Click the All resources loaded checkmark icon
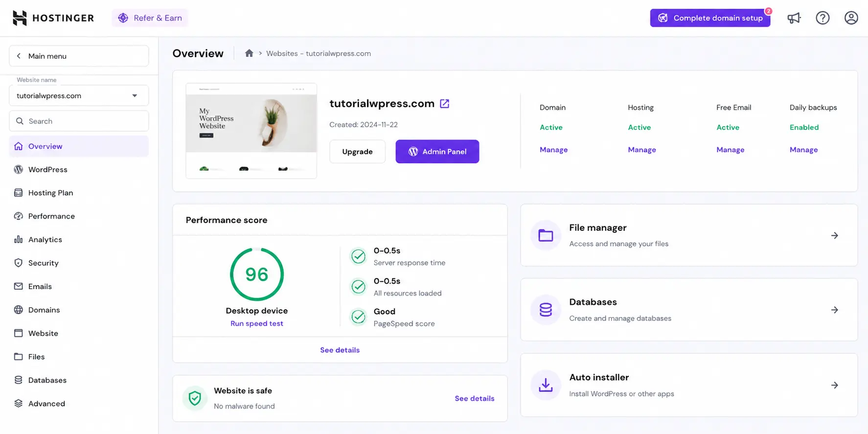The width and height of the screenshot is (868, 434). (358, 286)
